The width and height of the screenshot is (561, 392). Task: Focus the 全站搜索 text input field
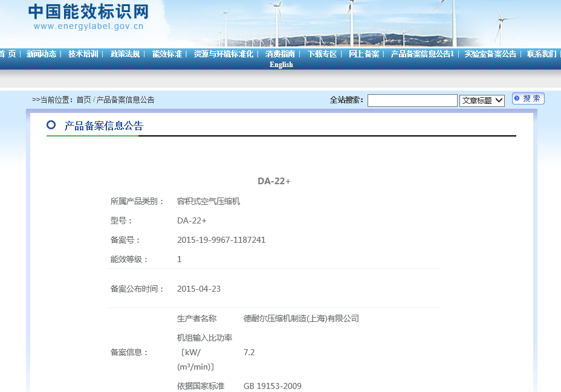(x=412, y=101)
